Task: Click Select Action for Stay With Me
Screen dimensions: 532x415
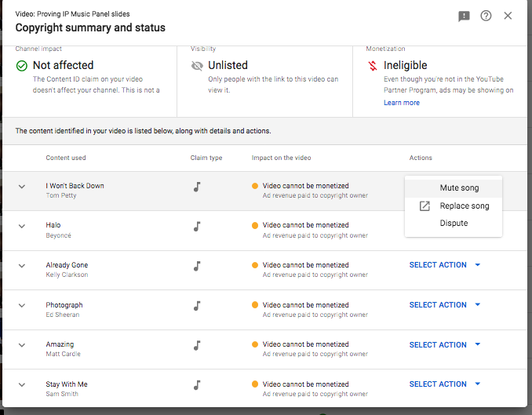Action: coord(444,384)
